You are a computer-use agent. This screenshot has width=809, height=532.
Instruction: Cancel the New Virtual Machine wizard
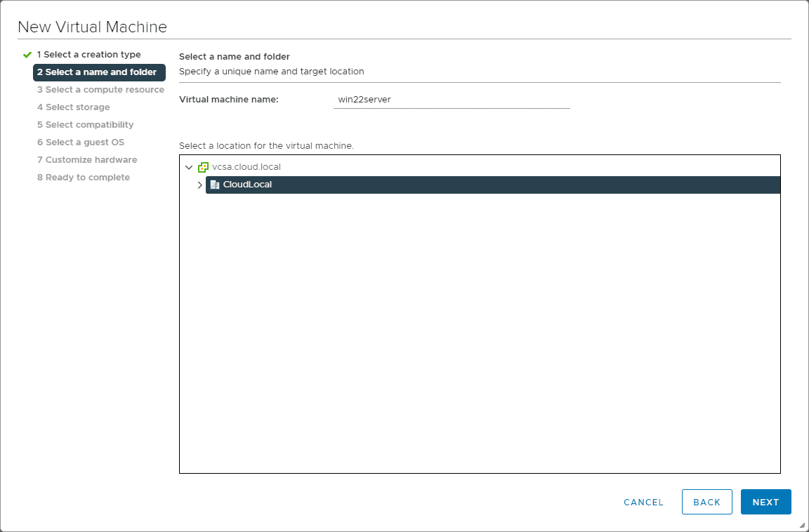tap(643, 502)
